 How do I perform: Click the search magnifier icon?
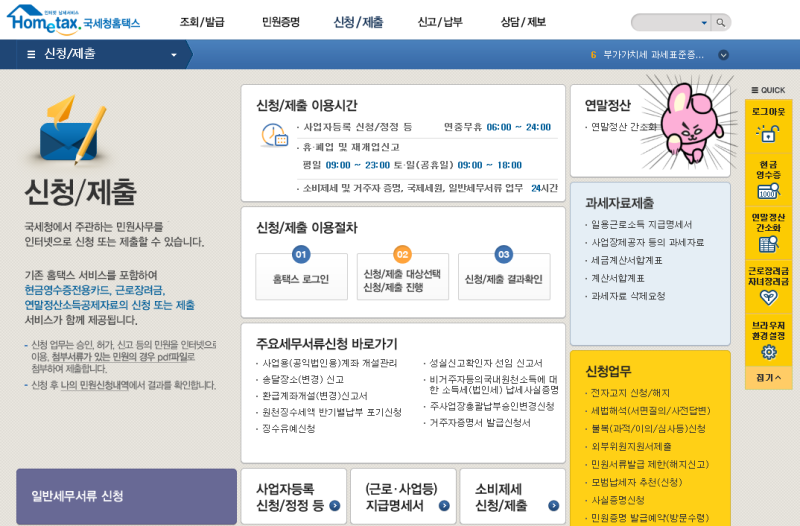(720, 22)
